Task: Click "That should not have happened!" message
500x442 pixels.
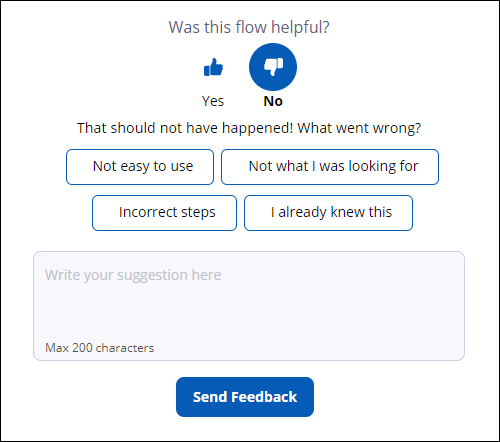Action: (185, 128)
